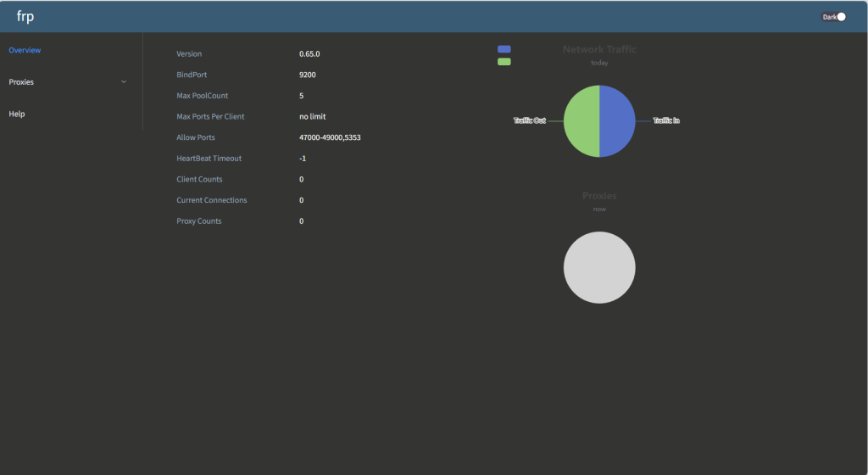Image resolution: width=868 pixels, height=475 pixels.
Task: Click the Proxies chart title
Action: coord(599,196)
